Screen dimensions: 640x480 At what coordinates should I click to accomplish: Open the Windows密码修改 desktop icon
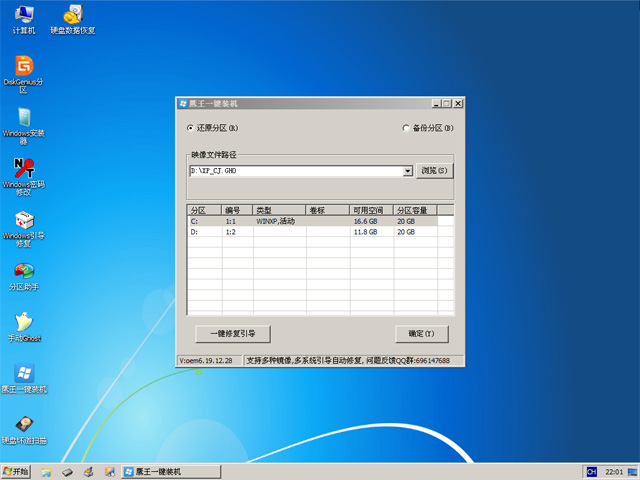click(x=23, y=168)
